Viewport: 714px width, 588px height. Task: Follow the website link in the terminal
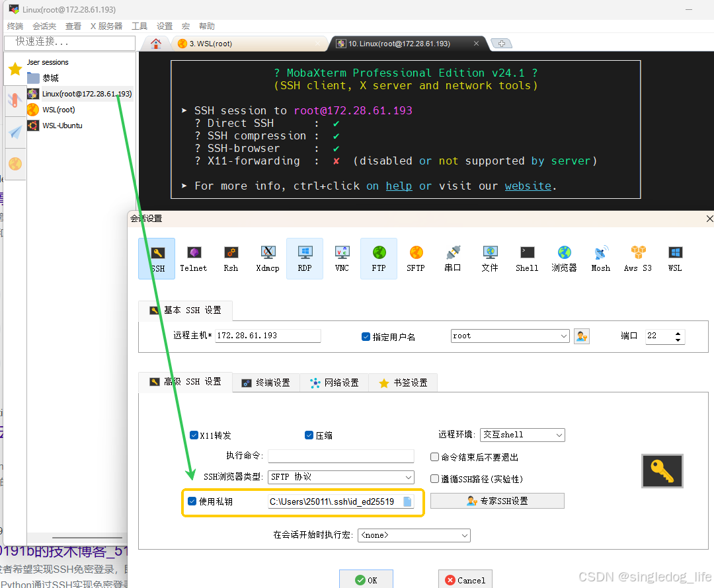coord(528,186)
